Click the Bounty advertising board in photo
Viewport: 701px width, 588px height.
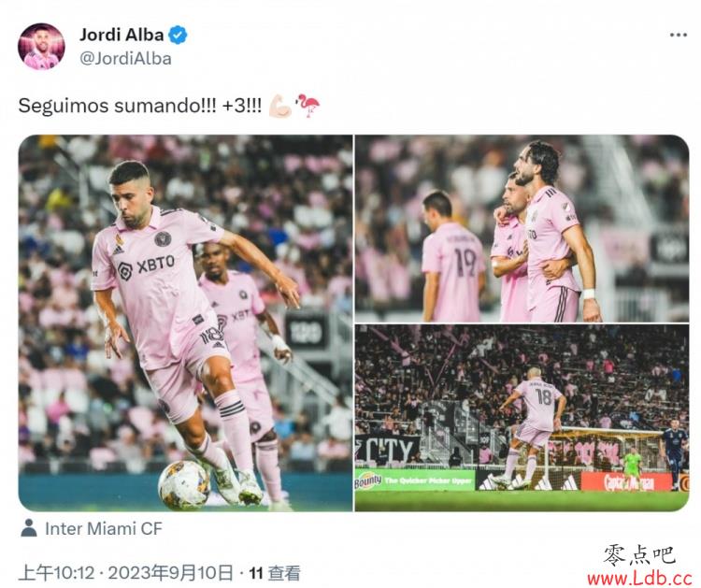(x=415, y=480)
